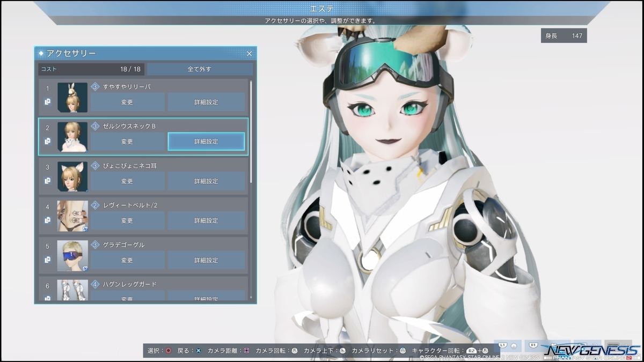The height and width of the screenshot is (362, 644).
Task: Click the R2 icon next to キャラクター回転
Action: [472, 350]
